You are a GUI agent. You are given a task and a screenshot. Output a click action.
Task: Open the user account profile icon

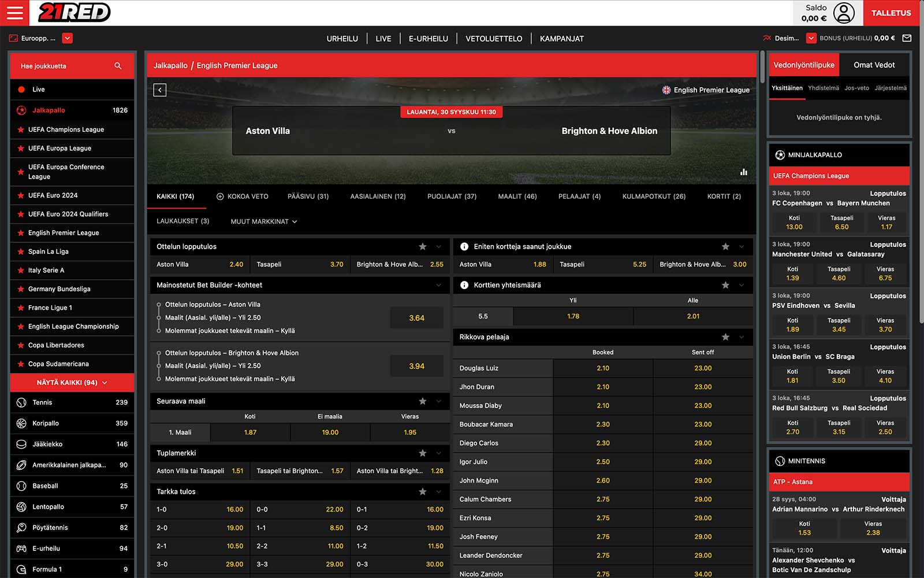coord(843,13)
